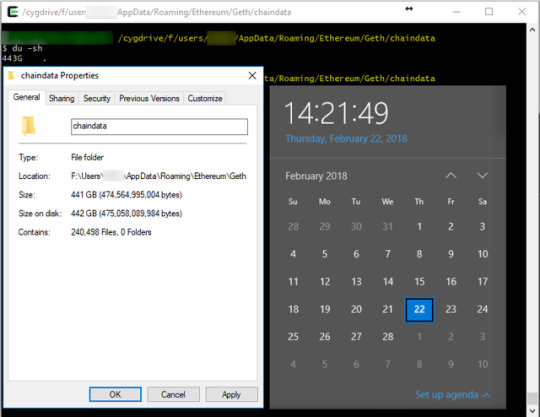Select February 14 in the calendar
The image size is (540, 417).
[x=388, y=282]
